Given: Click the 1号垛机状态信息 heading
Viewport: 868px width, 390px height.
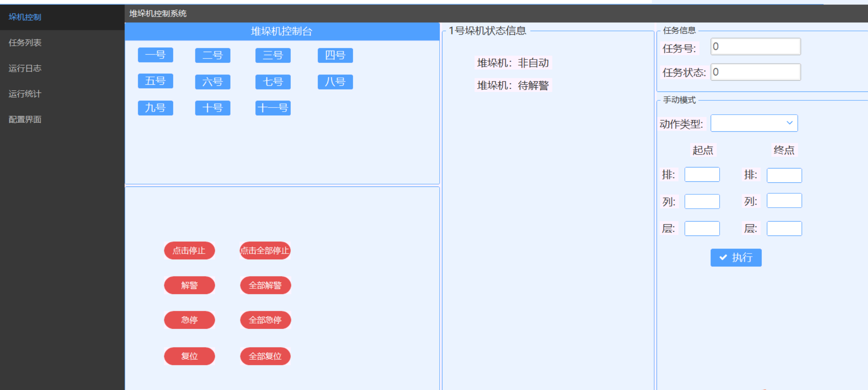Looking at the screenshot, I should [488, 31].
